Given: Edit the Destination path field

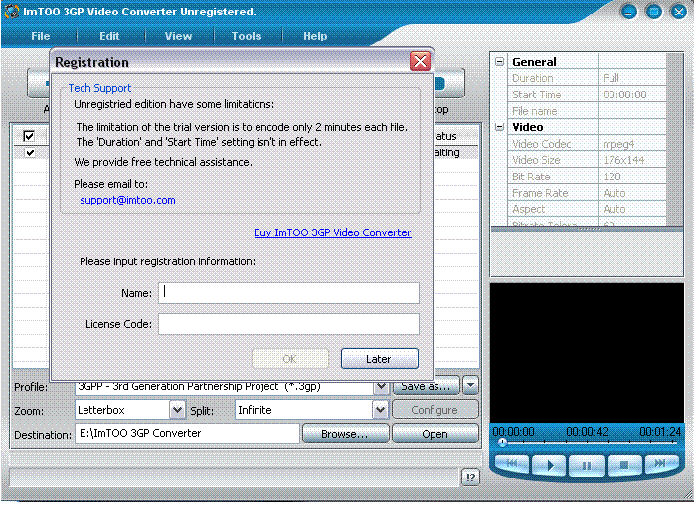Looking at the screenshot, I should click(x=187, y=433).
